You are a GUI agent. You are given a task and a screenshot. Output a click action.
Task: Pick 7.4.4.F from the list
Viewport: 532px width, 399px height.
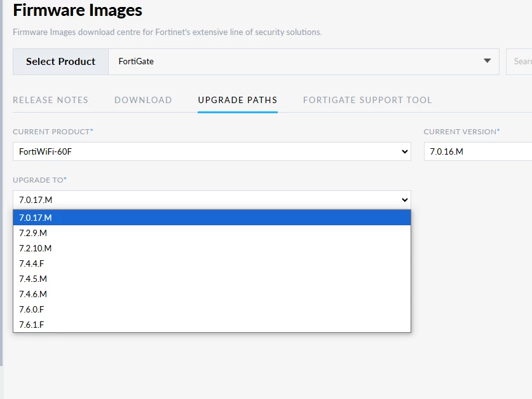coord(212,263)
